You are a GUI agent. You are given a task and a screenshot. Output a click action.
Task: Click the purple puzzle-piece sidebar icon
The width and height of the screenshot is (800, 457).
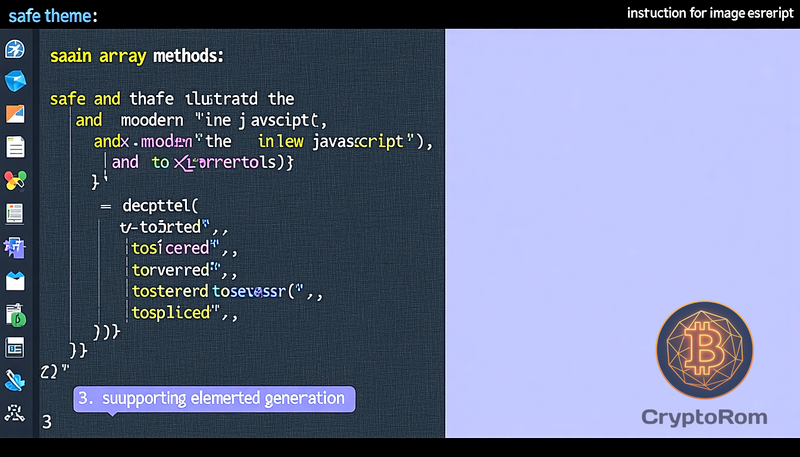[x=14, y=248]
